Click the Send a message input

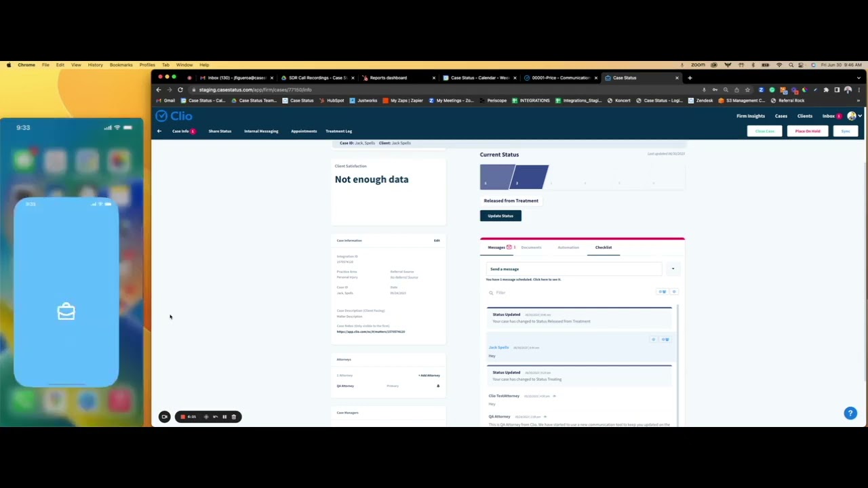574,269
